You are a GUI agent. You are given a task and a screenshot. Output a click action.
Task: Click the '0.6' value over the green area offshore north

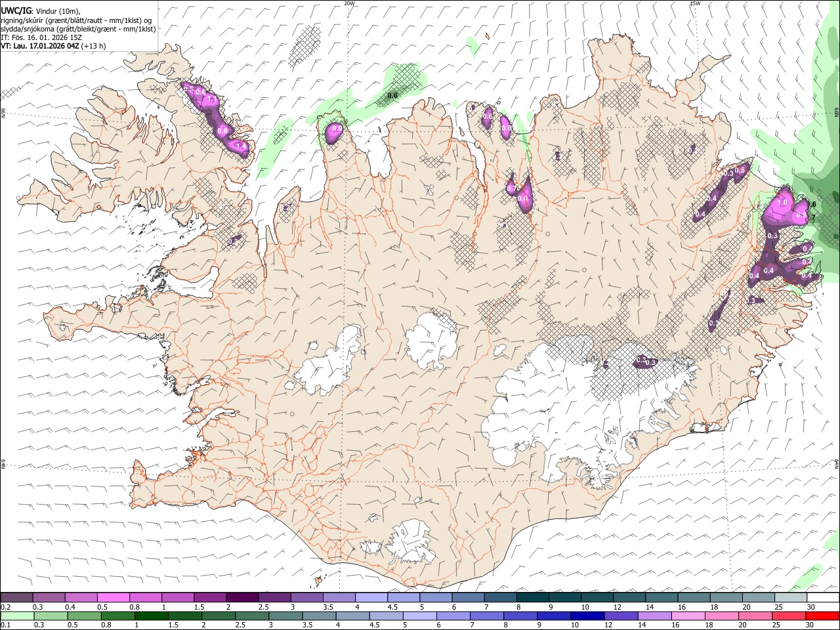(392, 96)
